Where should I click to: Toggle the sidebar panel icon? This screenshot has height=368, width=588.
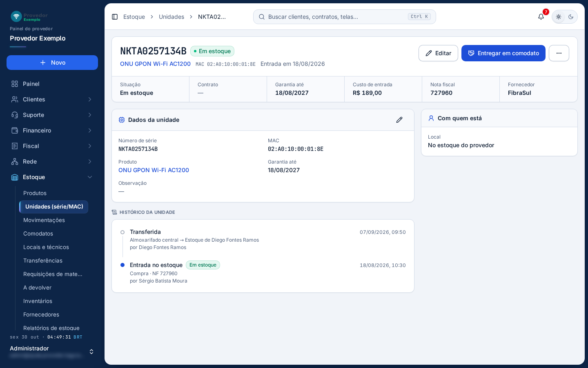coord(115,17)
